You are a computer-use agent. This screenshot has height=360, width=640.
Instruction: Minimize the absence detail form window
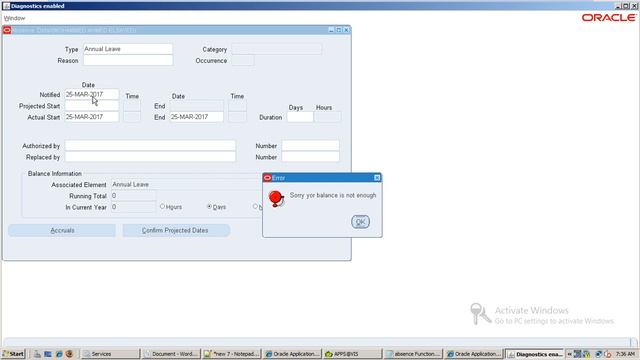(x=331, y=30)
